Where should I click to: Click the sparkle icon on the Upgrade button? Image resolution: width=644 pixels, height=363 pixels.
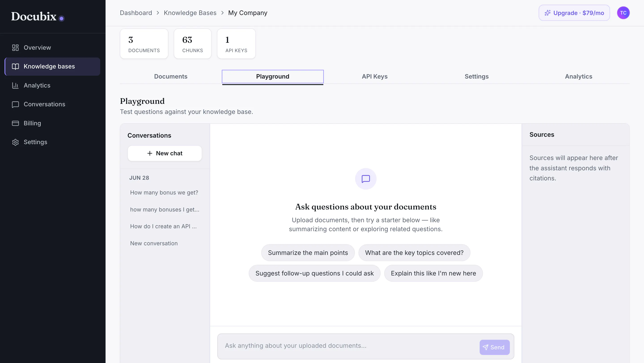tap(547, 13)
